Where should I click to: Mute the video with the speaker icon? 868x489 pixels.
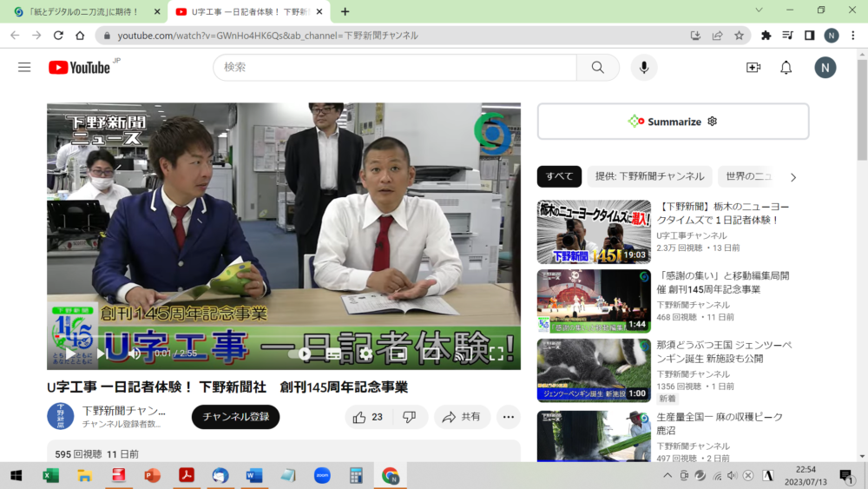(x=135, y=354)
